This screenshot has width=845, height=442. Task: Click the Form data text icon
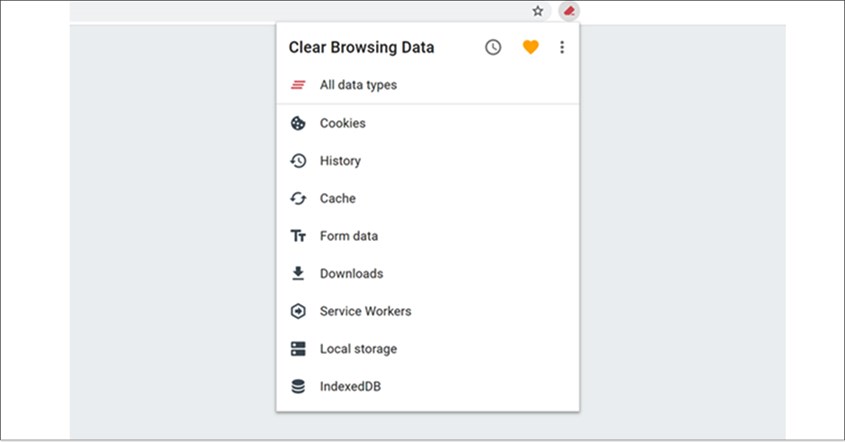[x=298, y=236]
